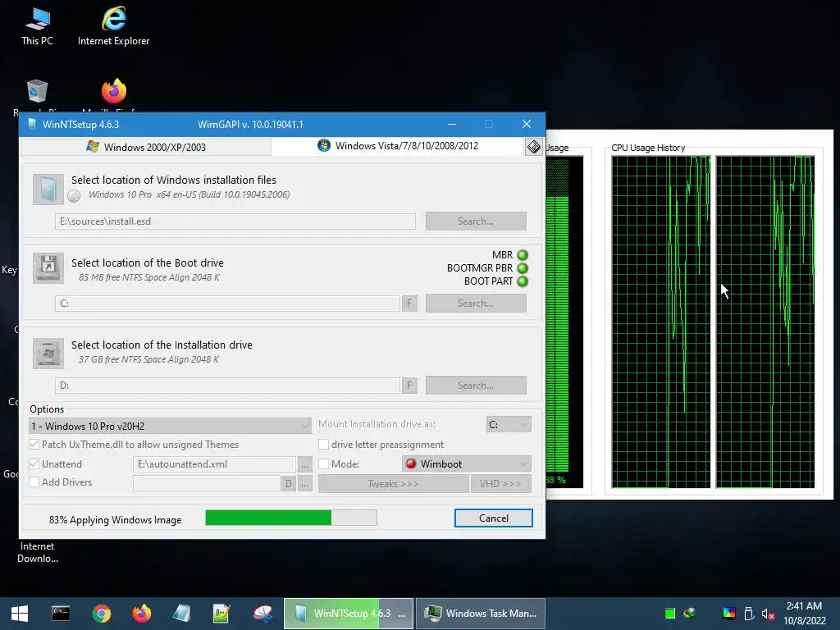Click Search for installation files
Screen dimensions: 840x630
point(476,221)
